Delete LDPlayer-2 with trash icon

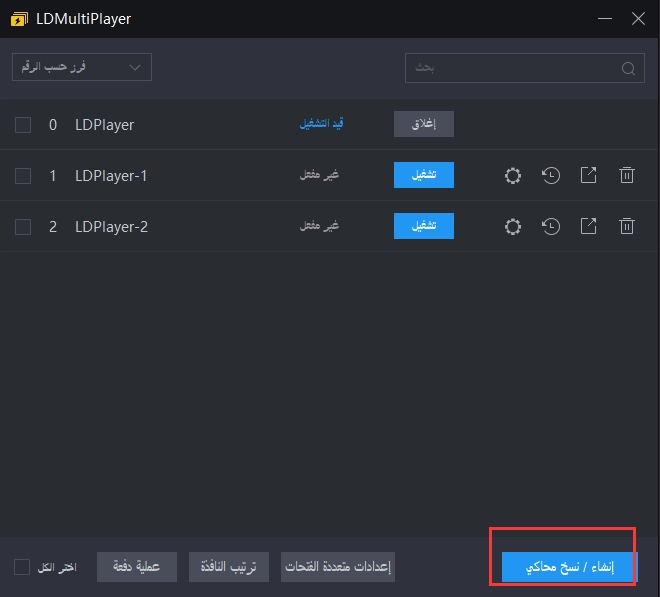point(627,226)
